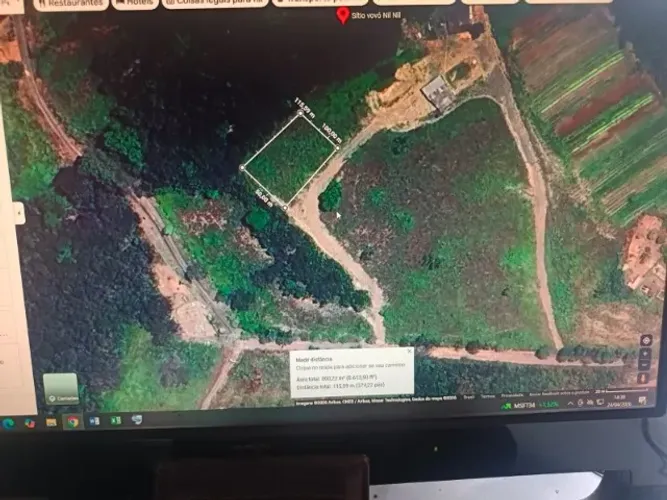Click the red Sítio vovó Nil Nil pin
The height and width of the screenshot is (500, 667).
click(x=342, y=16)
